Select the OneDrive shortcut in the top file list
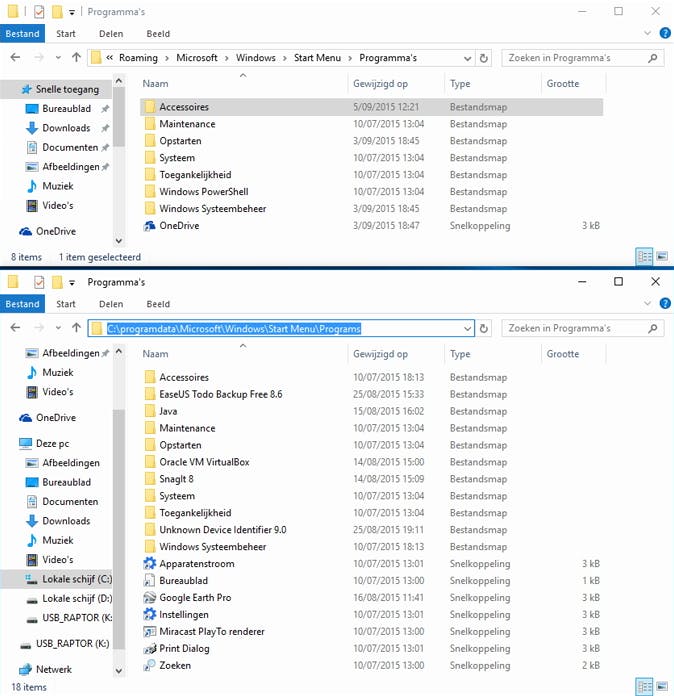This screenshot has height=696, width=674. coord(372,225)
